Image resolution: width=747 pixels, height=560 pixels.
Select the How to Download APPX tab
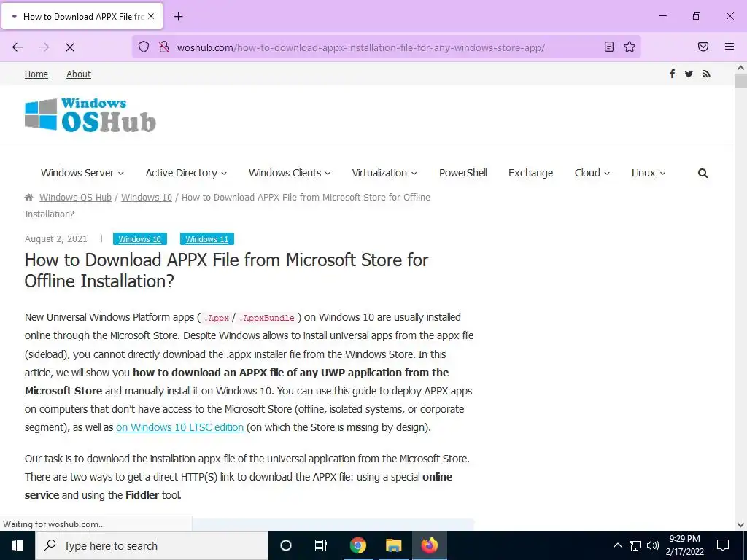pyautogui.click(x=82, y=16)
